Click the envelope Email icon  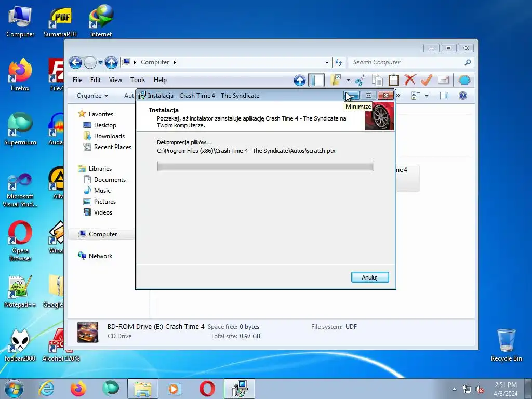click(444, 80)
